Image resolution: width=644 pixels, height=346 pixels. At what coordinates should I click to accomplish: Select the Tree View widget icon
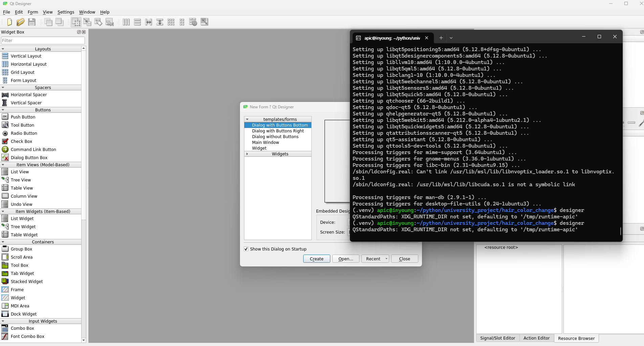click(x=5, y=180)
